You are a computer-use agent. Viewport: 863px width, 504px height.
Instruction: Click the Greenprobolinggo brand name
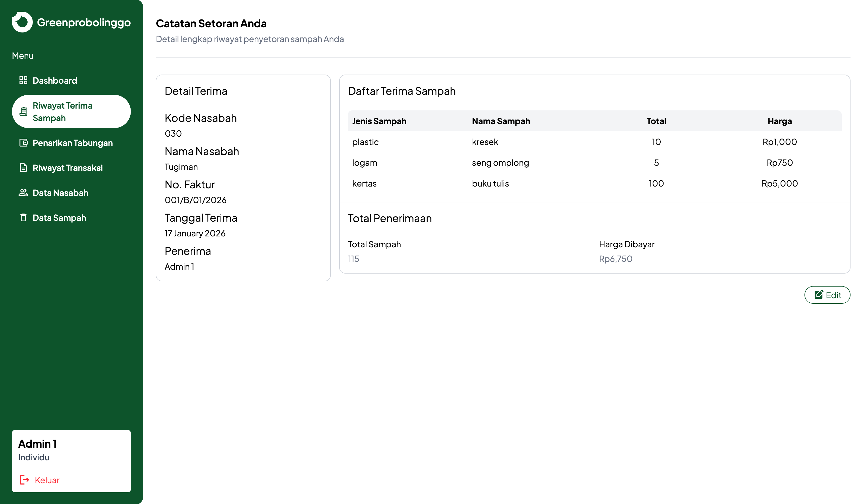(83, 22)
